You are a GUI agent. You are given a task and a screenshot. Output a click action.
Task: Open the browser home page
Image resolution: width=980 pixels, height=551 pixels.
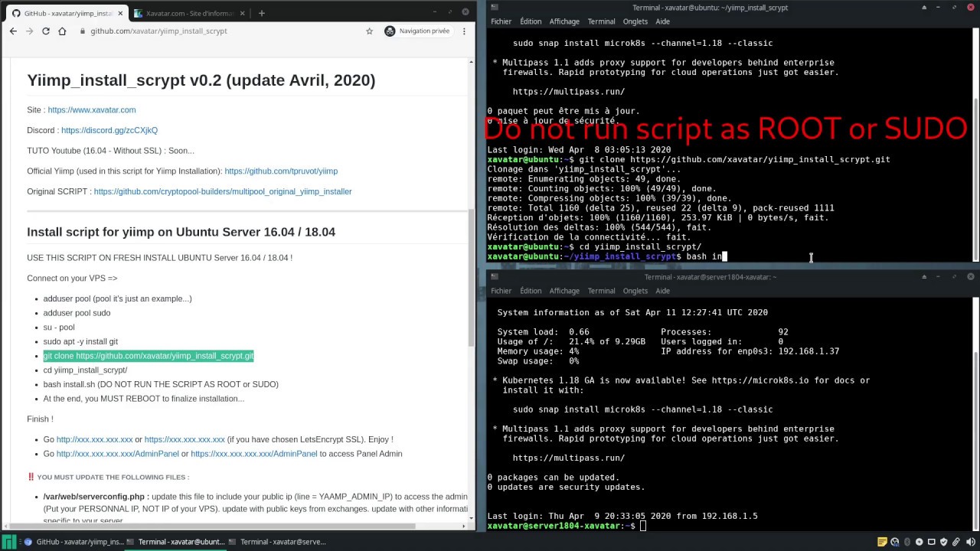tap(62, 31)
